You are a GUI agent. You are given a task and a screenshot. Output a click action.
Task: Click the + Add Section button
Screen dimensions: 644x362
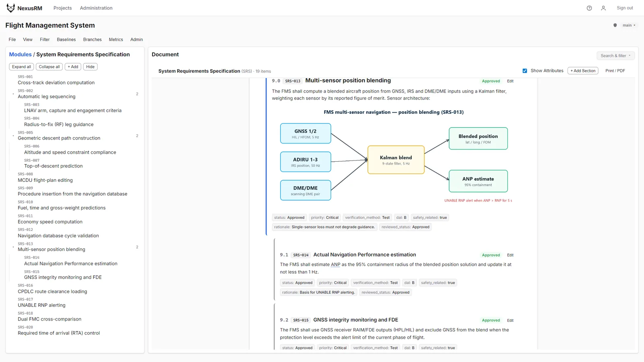pyautogui.click(x=583, y=71)
